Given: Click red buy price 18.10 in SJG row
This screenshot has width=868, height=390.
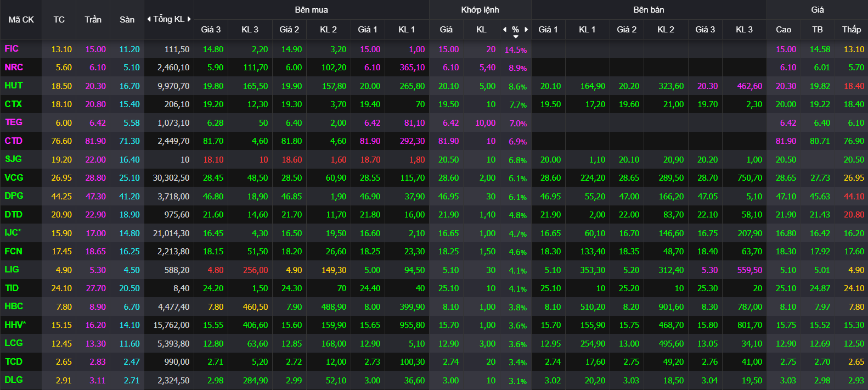Looking at the screenshot, I should (213, 160).
